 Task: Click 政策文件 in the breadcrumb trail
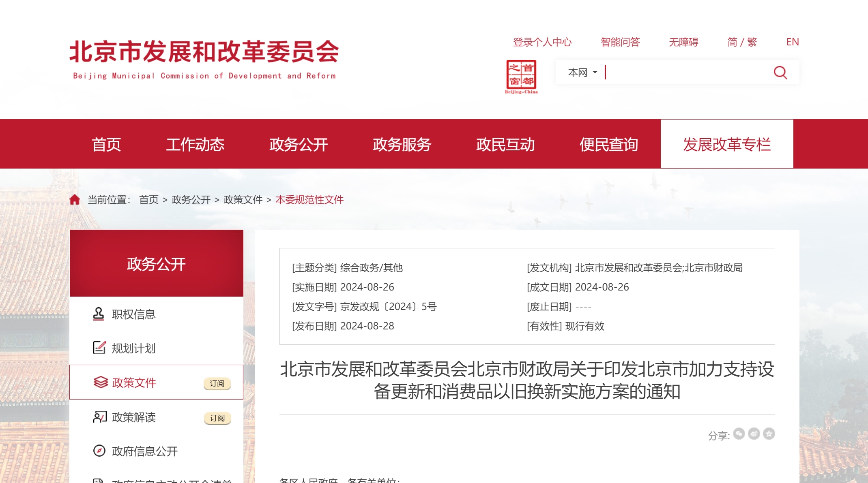point(243,200)
